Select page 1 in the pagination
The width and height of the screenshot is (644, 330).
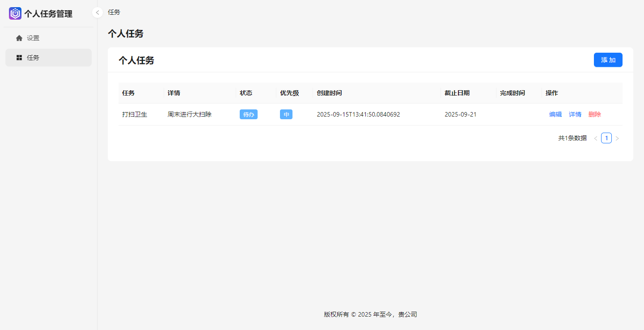pos(606,138)
